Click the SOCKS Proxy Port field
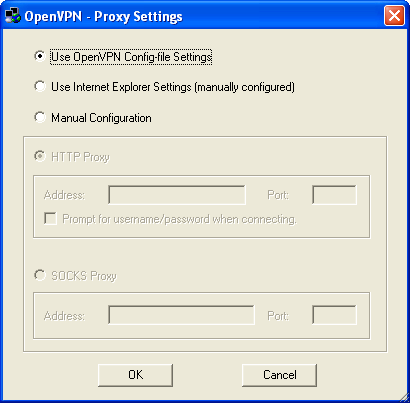The width and height of the screenshot is (410, 403). [334, 315]
